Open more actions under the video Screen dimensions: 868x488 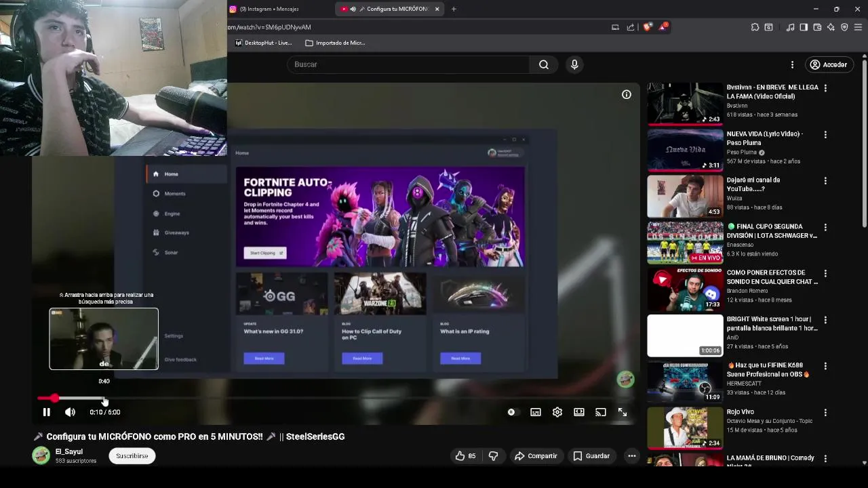pos(632,456)
